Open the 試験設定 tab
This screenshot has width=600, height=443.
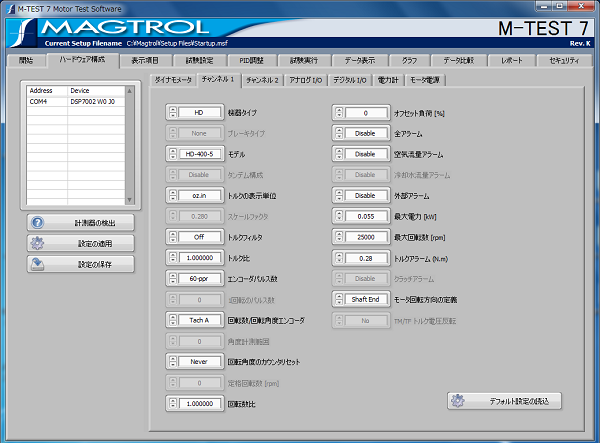coord(199,60)
